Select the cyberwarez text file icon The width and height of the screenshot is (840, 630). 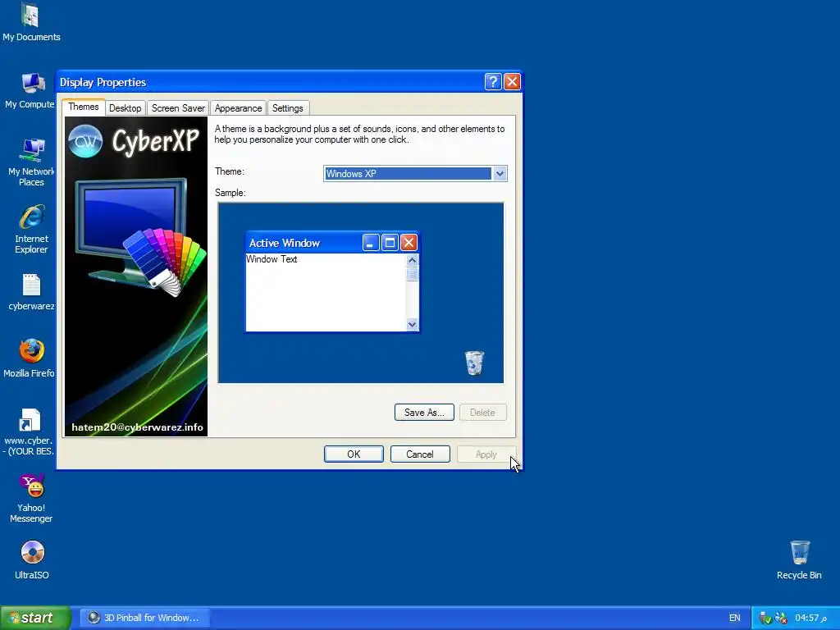point(31,292)
